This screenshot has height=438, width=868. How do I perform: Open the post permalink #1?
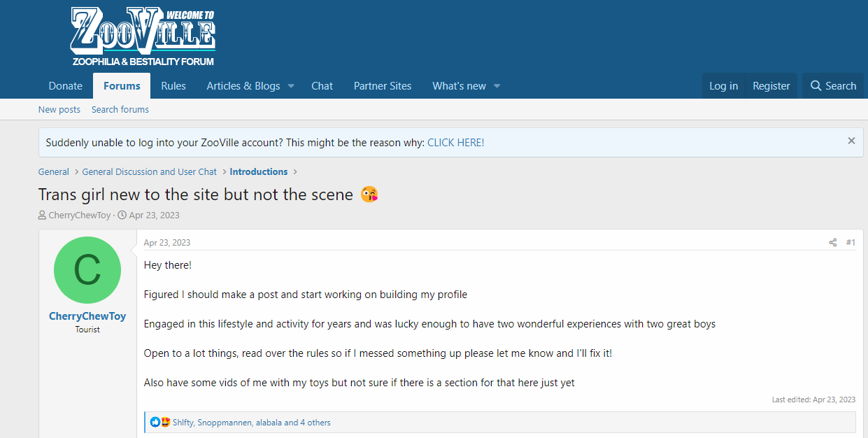(851, 243)
